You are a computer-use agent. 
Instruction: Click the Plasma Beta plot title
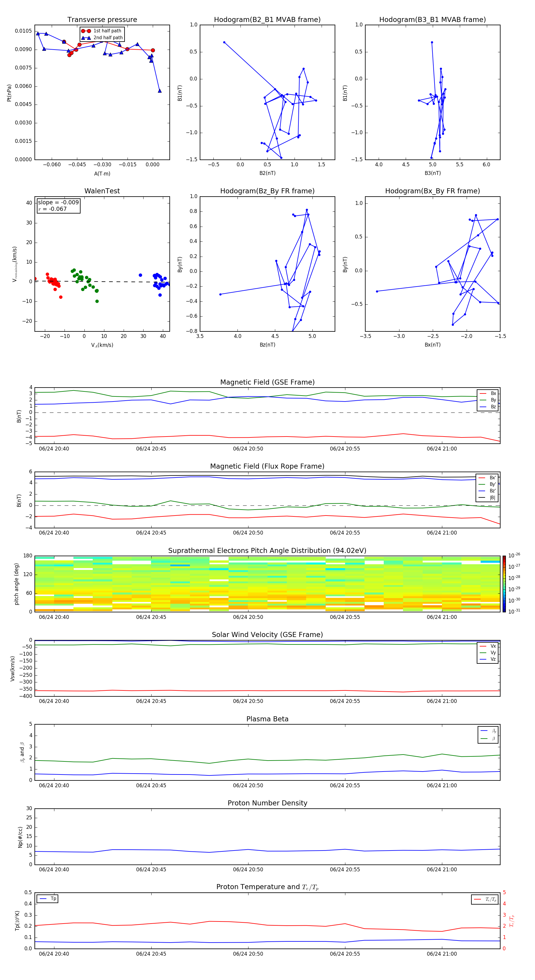point(267,719)
